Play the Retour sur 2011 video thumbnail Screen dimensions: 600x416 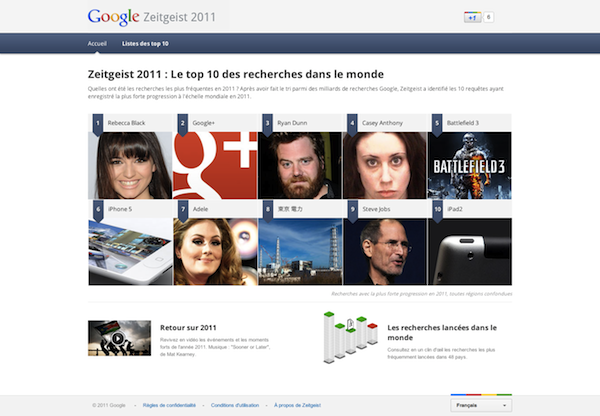pos(119,338)
